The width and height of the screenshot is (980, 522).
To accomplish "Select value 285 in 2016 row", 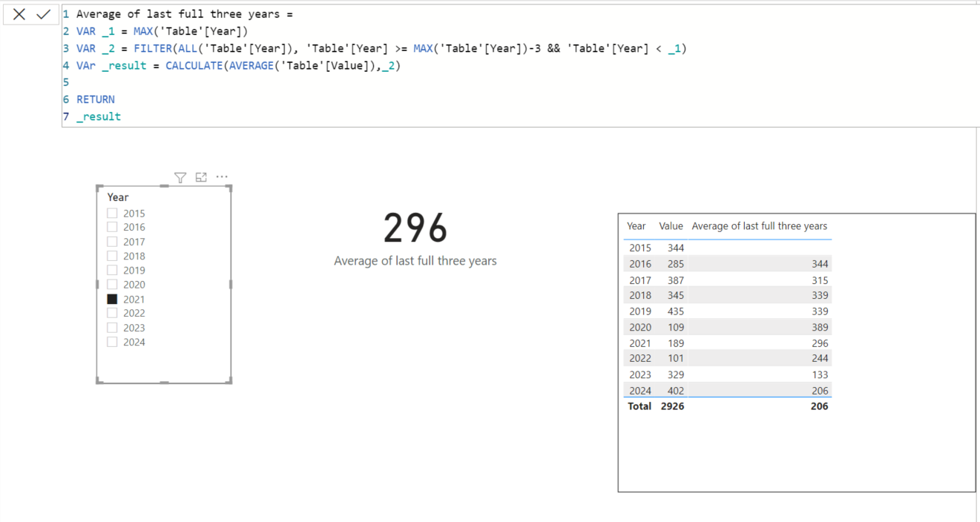I will pos(675,264).
